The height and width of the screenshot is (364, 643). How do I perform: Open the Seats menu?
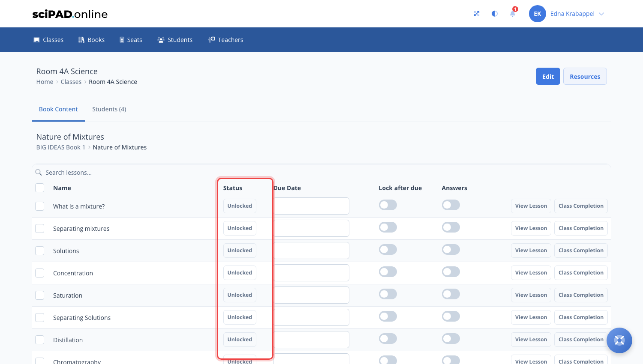click(x=131, y=40)
